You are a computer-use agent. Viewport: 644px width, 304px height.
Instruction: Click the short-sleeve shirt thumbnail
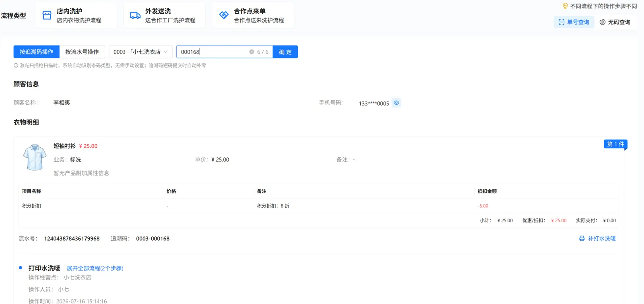tap(35, 157)
